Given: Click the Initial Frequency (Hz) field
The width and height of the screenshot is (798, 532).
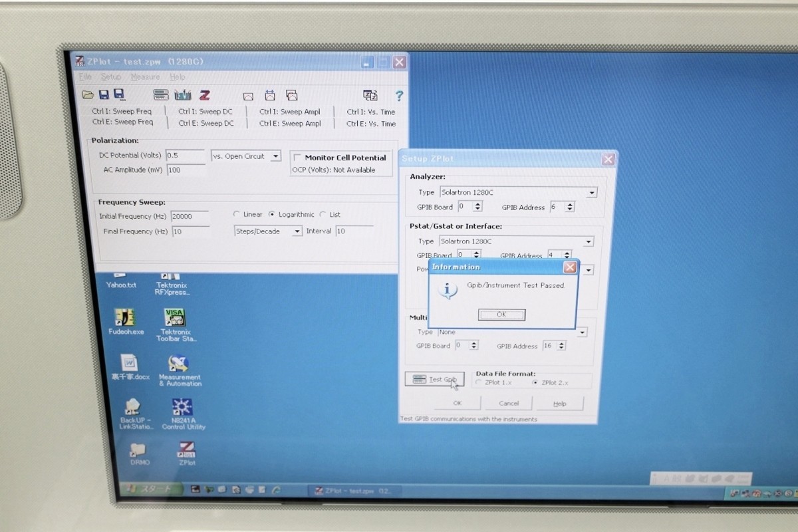Looking at the screenshot, I should pyautogui.click(x=190, y=217).
